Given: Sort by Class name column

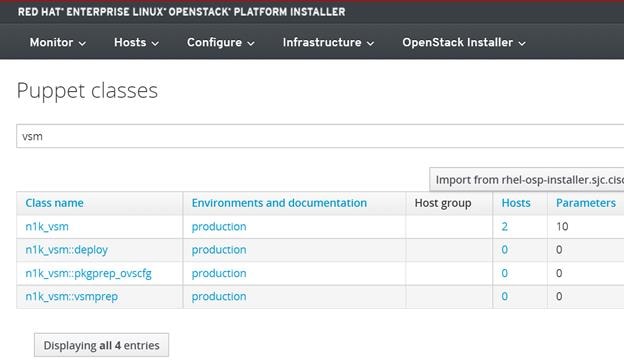Looking at the screenshot, I should click(x=55, y=203).
